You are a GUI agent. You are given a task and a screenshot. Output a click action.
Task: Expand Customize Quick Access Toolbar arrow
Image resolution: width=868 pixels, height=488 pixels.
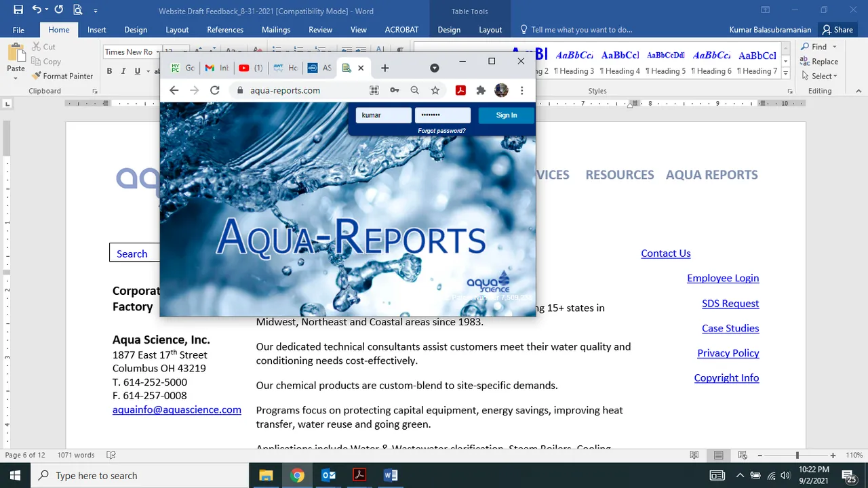[x=96, y=11]
